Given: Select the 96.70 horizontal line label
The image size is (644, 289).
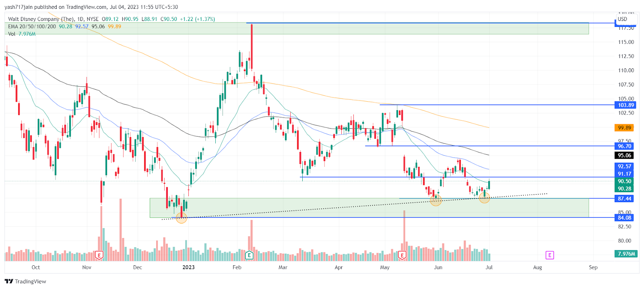Looking at the screenshot, I should [624, 146].
